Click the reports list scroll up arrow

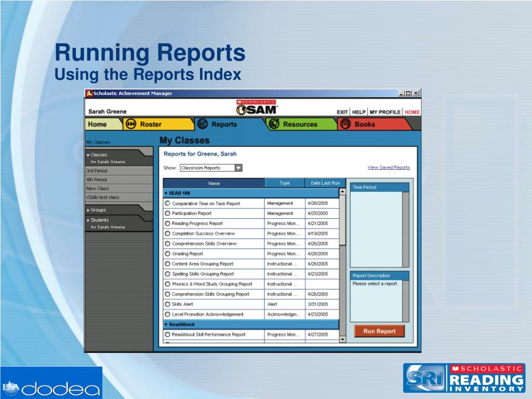click(x=342, y=192)
